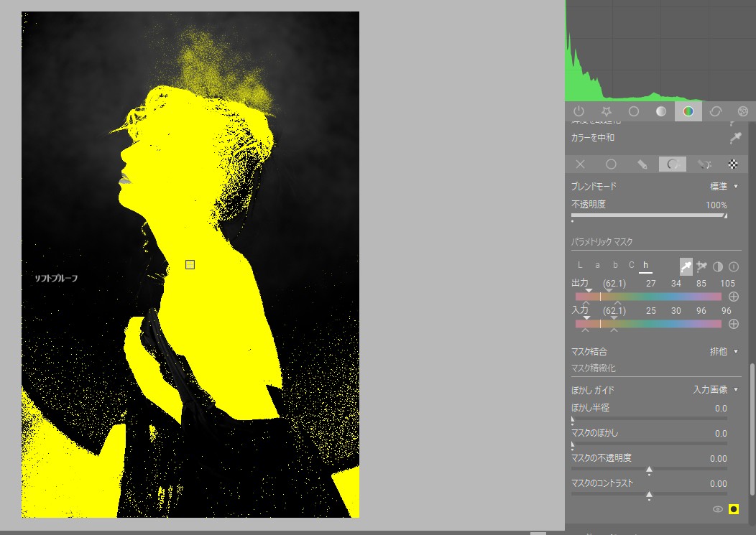This screenshot has height=535, width=756.
Task: Pick color with カラーを中和 eyedropper
Action: click(735, 138)
